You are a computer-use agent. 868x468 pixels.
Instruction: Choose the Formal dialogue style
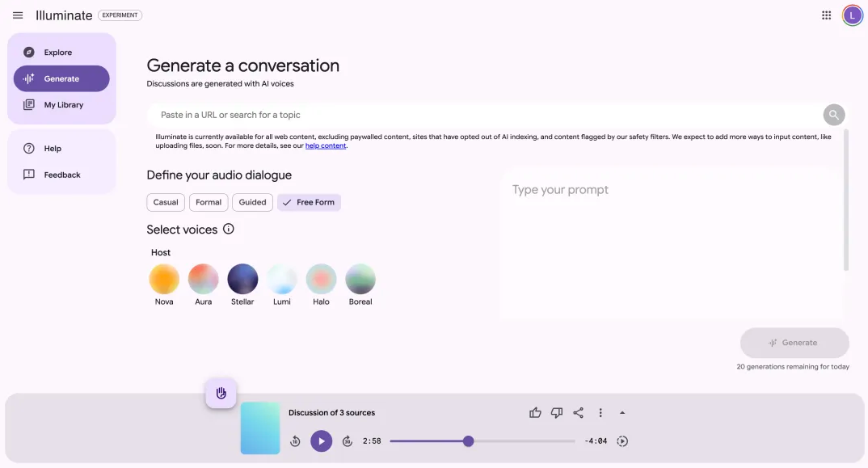209,202
